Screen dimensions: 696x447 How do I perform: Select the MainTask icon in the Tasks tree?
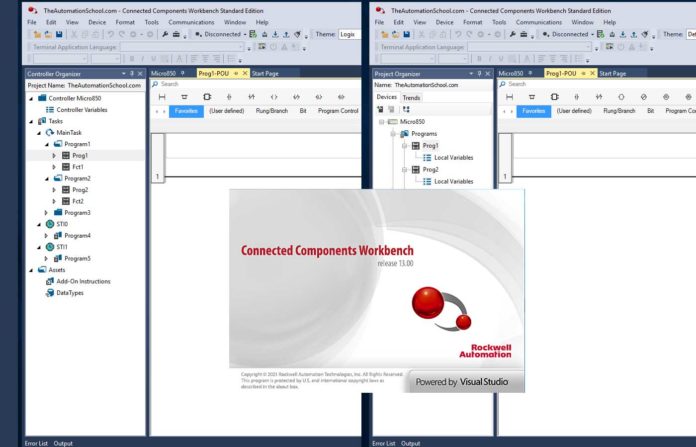coord(50,132)
